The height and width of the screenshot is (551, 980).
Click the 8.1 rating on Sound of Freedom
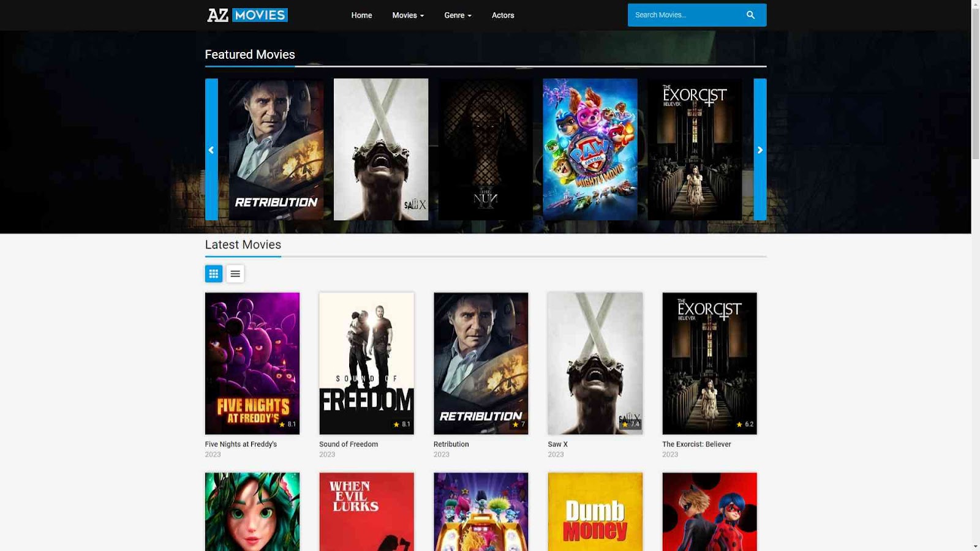pyautogui.click(x=402, y=424)
